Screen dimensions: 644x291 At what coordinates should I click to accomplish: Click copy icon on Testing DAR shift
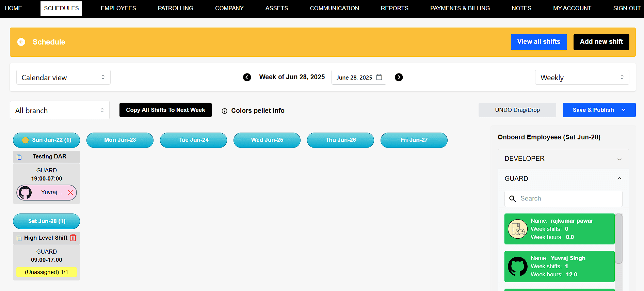tap(19, 157)
